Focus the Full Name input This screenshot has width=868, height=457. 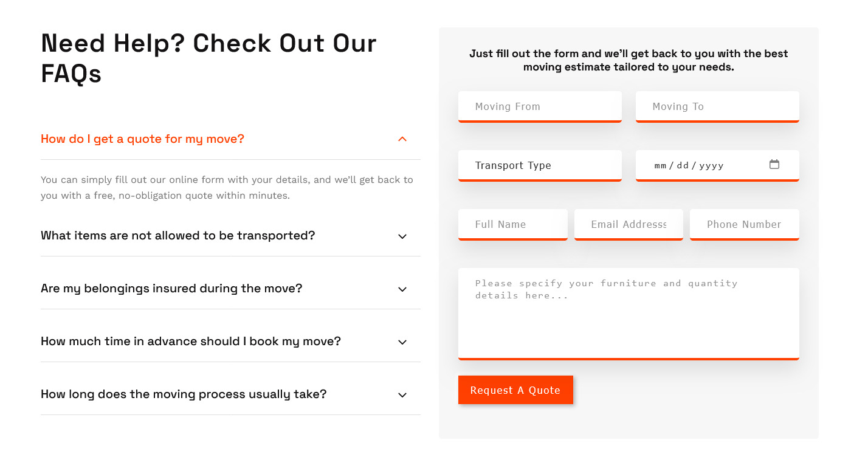[x=512, y=224]
